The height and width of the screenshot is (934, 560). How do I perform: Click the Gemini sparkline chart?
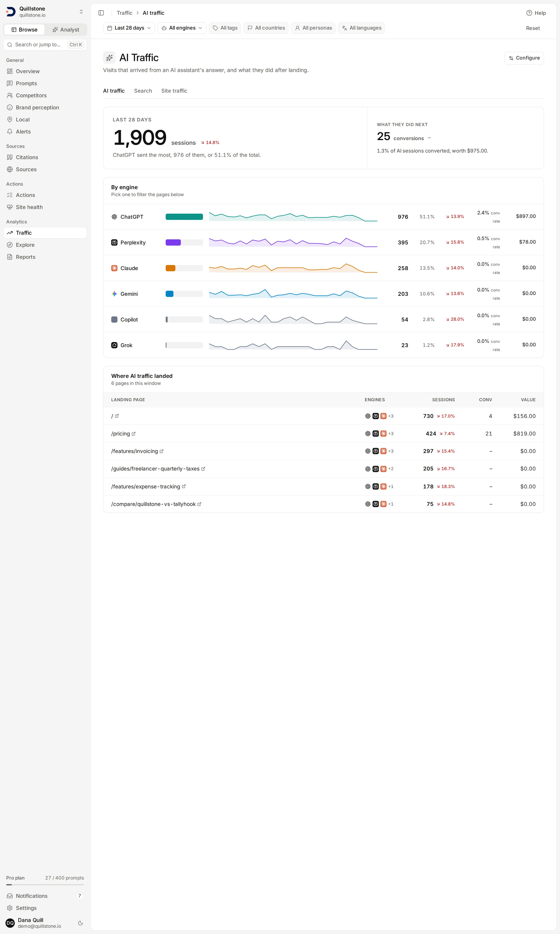tap(293, 294)
